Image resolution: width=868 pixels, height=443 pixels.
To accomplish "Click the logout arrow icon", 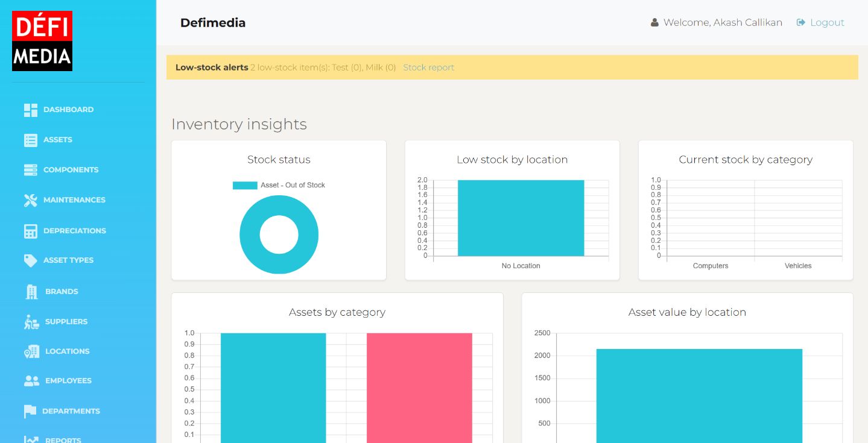I will 801,22.
